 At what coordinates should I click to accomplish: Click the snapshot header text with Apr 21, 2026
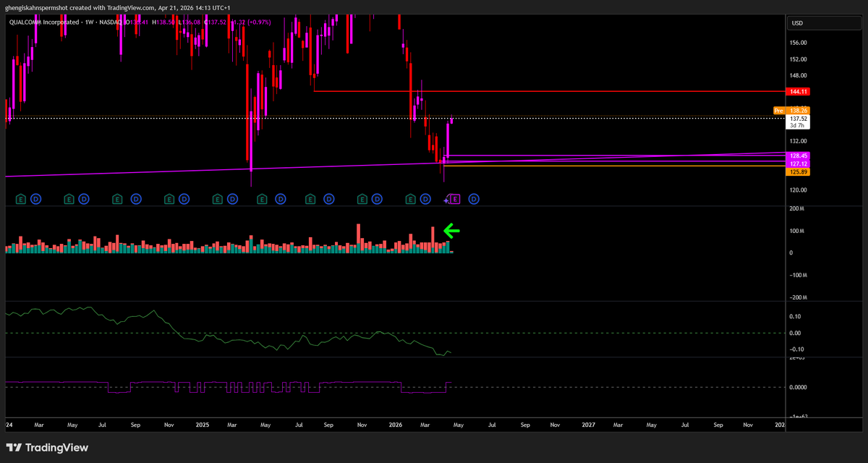[117, 7]
